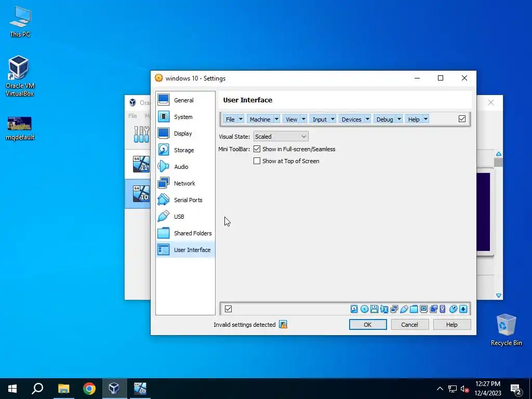Viewport: 532px width, 399px height.
Task: Open File Explorer from the taskbar
Action: pos(63,389)
